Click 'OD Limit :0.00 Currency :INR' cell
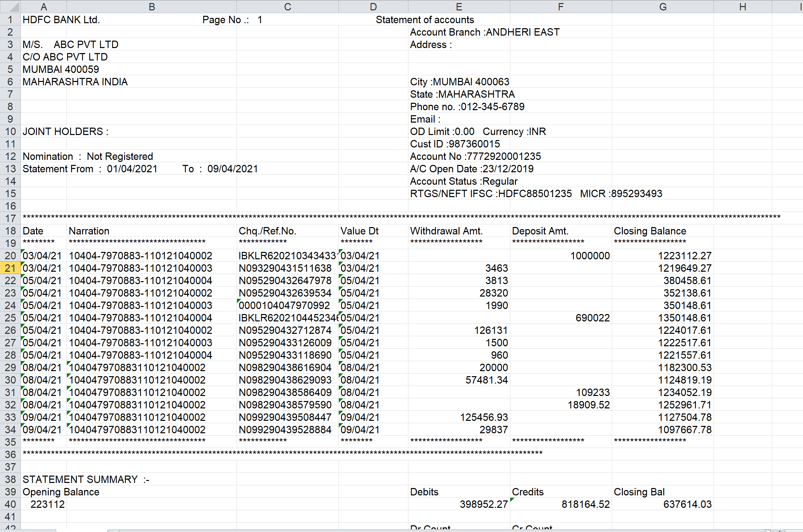803x532 pixels. pyautogui.click(x=478, y=131)
